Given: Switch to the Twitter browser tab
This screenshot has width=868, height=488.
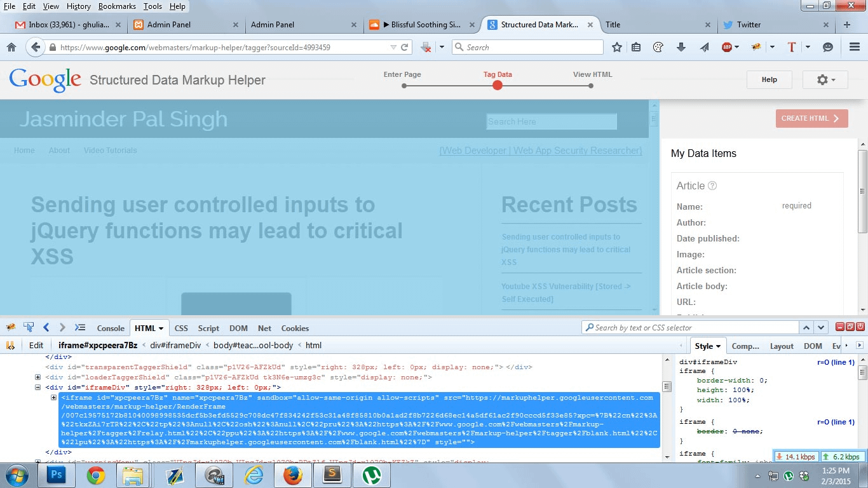Looking at the screenshot, I should (776, 25).
